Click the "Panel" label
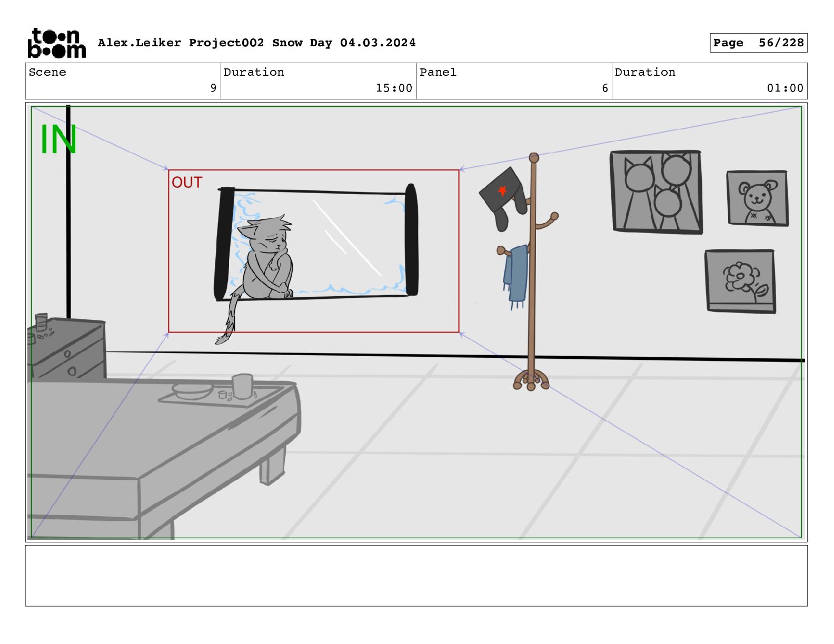834x644 pixels. [438, 72]
